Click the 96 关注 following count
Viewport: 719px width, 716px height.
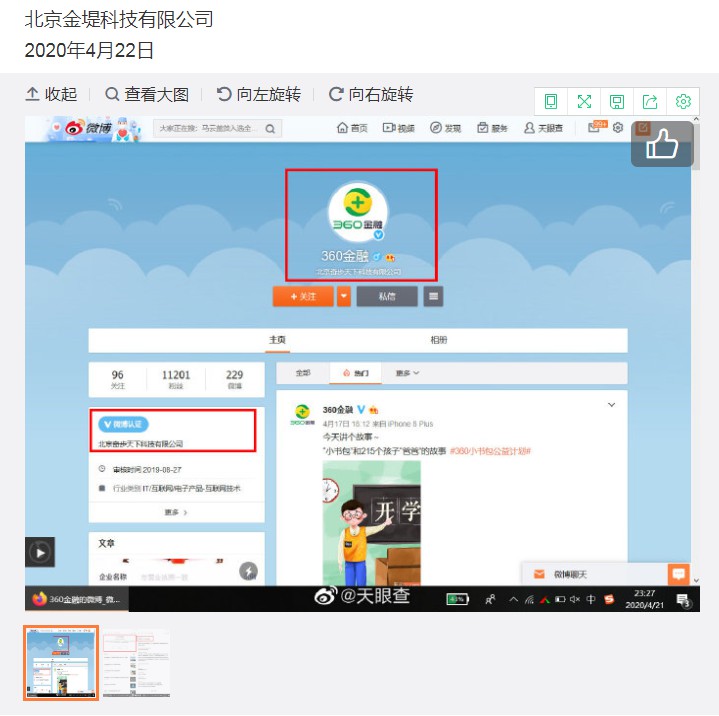pyautogui.click(x=117, y=379)
